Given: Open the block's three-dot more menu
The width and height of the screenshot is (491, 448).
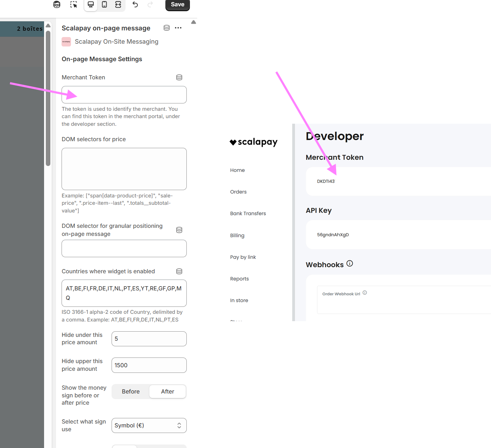Looking at the screenshot, I should (178, 28).
